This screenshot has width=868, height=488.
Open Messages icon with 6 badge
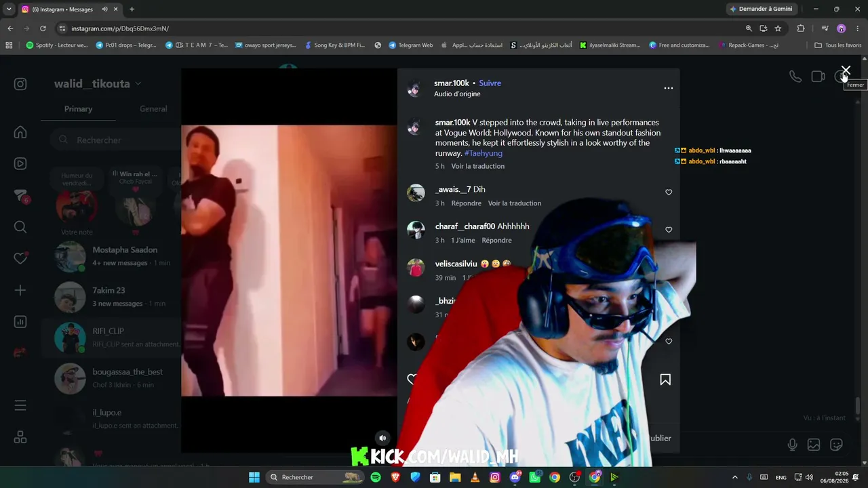[x=20, y=196]
